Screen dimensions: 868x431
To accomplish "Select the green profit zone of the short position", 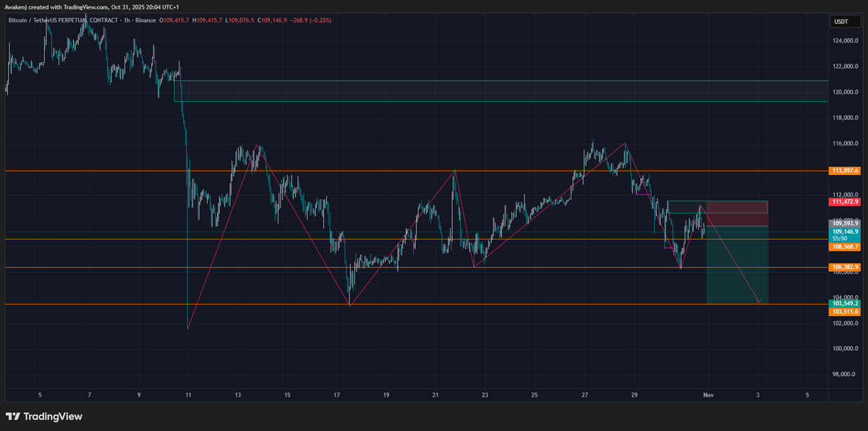I will click(x=736, y=265).
